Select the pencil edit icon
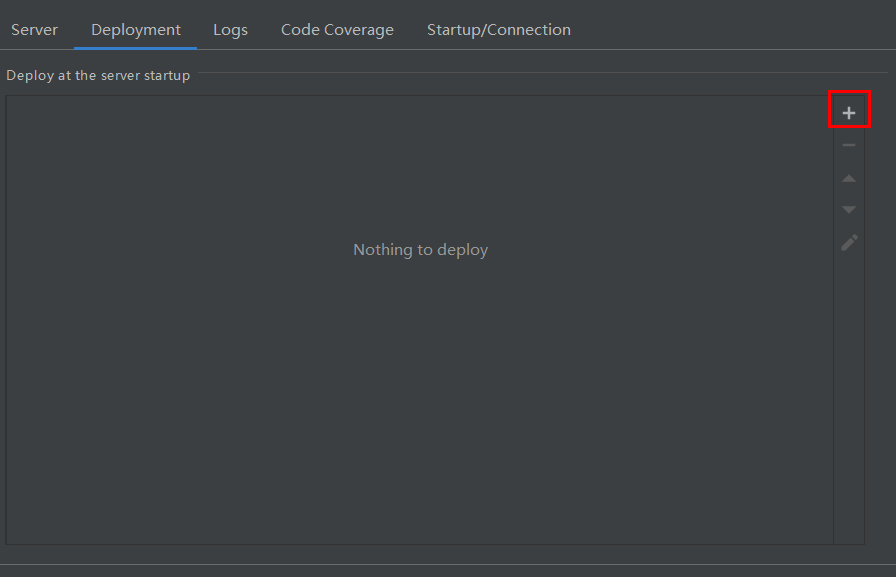The width and height of the screenshot is (896, 577). point(849,242)
